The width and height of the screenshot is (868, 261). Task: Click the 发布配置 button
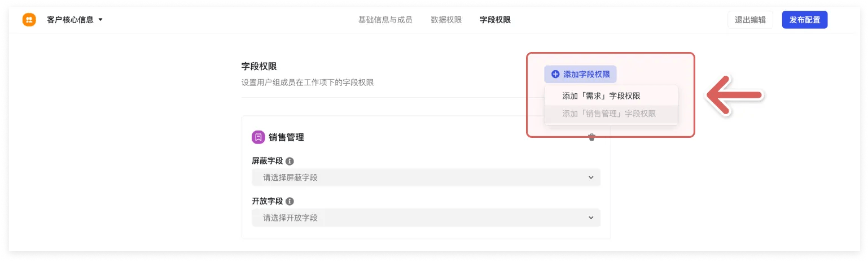pyautogui.click(x=804, y=20)
